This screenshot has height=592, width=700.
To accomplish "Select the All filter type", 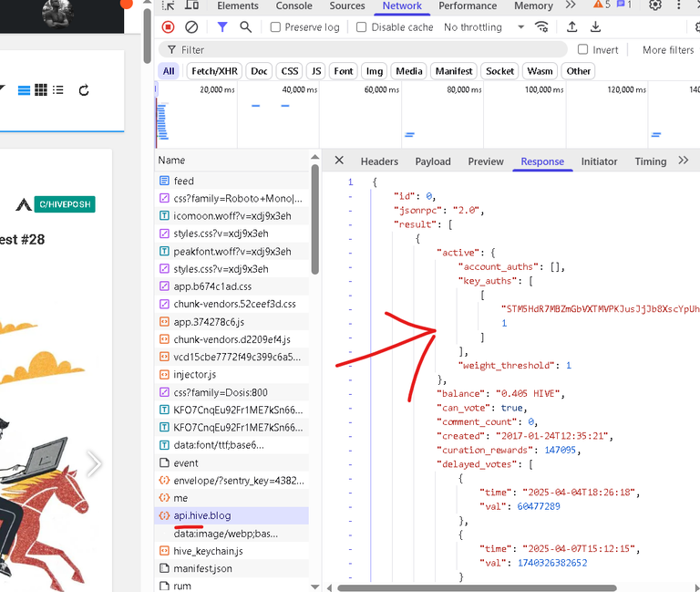I will pos(169,71).
